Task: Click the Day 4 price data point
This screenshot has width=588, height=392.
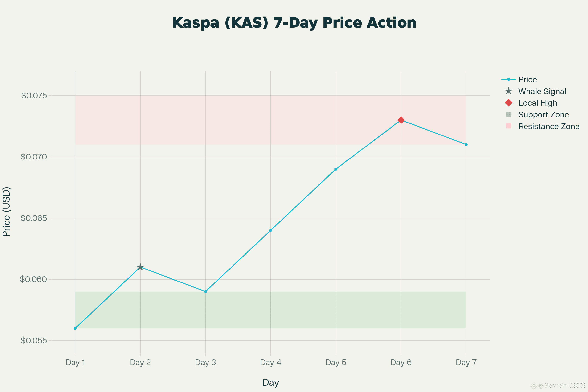Action: 271,230
